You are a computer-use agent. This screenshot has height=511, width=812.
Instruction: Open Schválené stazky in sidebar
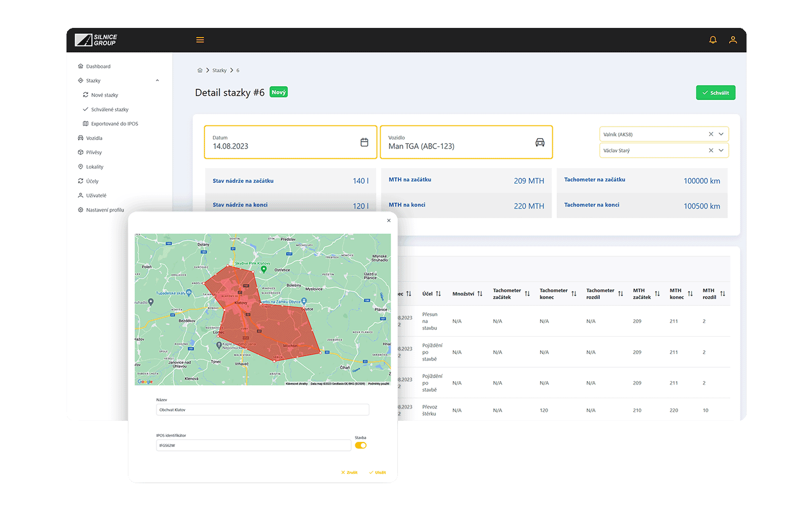point(106,110)
